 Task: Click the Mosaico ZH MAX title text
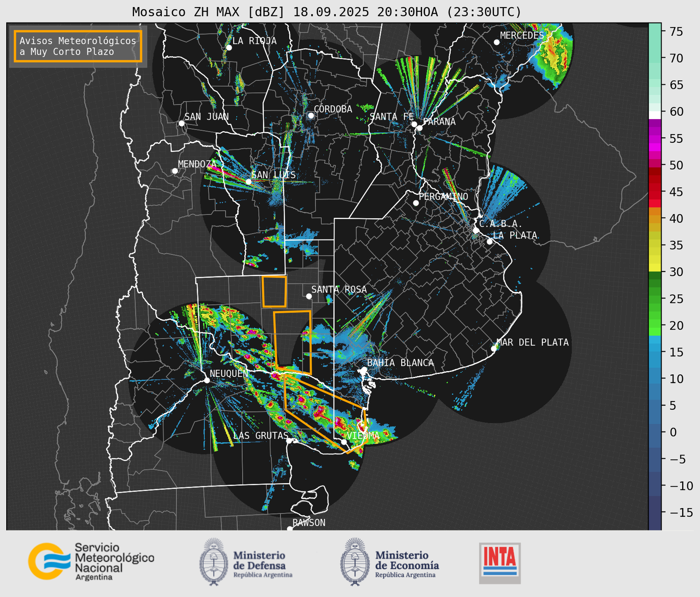click(x=327, y=12)
